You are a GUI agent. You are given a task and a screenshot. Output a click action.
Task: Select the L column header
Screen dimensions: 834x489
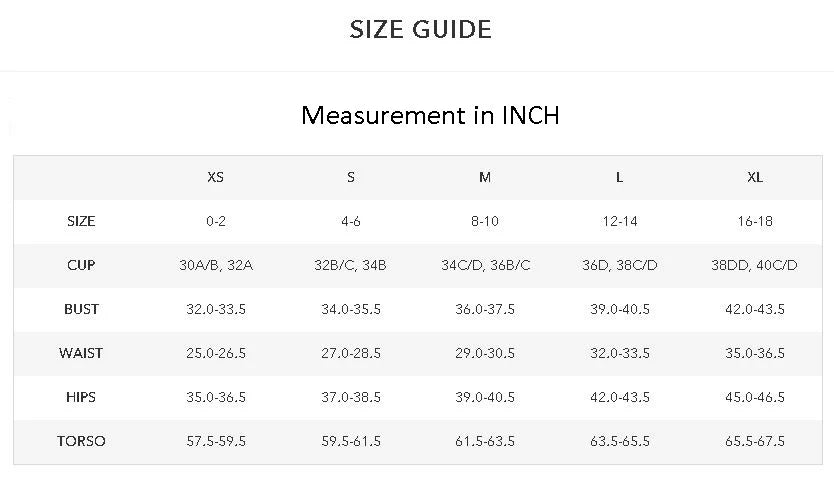click(x=620, y=177)
